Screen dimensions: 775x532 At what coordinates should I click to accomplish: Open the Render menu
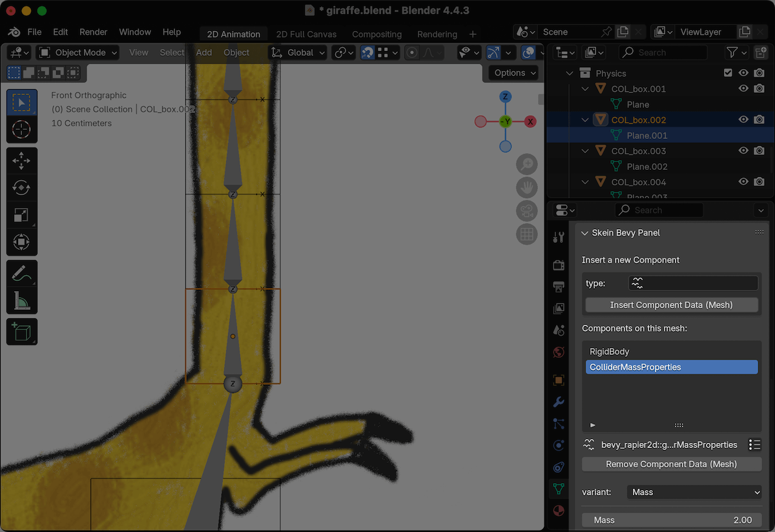[93, 31]
